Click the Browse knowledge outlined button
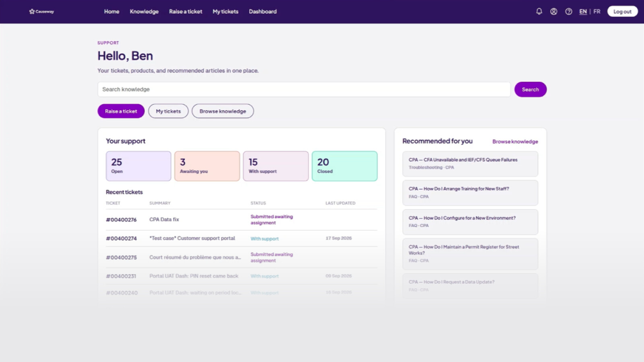This screenshot has width=644, height=362. [x=223, y=111]
